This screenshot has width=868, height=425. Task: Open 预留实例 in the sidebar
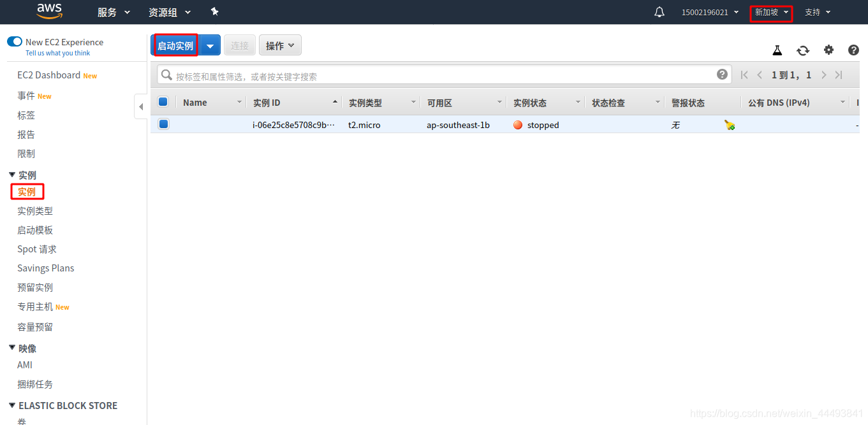click(x=35, y=287)
